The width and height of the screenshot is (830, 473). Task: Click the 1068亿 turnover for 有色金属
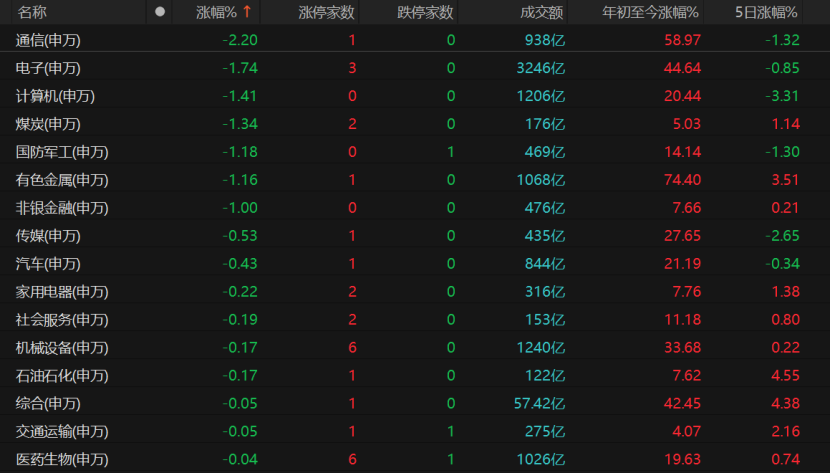click(541, 180)
